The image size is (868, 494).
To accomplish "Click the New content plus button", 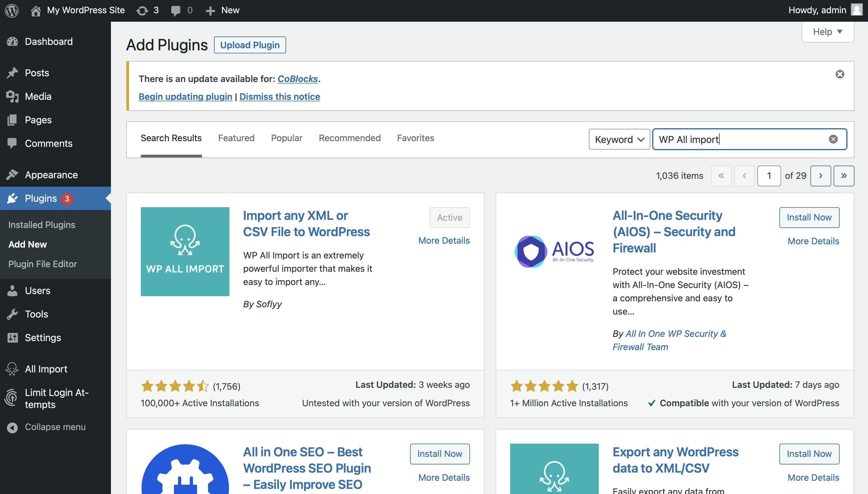I will click(x=223, y=11).
